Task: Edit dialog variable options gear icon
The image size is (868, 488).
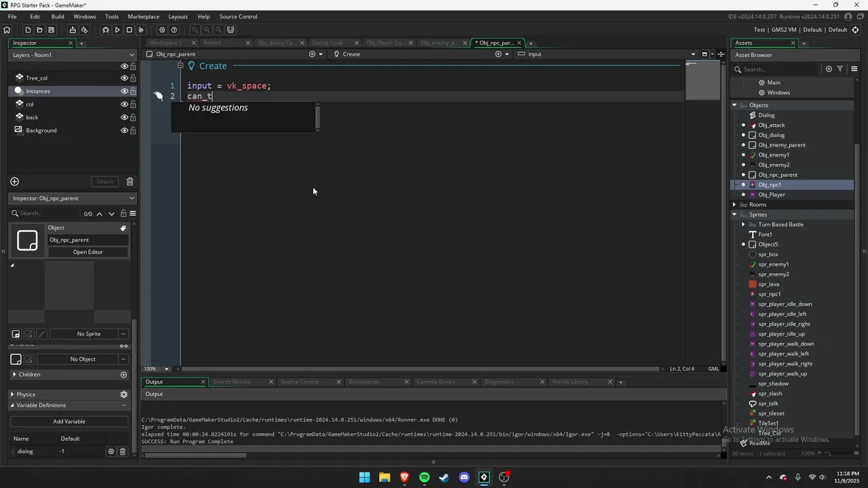Action: click(111, 451)
